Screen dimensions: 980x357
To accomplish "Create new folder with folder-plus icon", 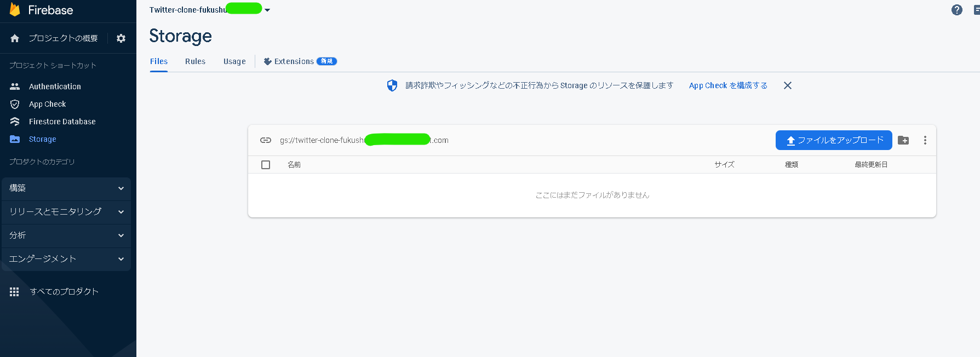I will click(x=903, y=140).
